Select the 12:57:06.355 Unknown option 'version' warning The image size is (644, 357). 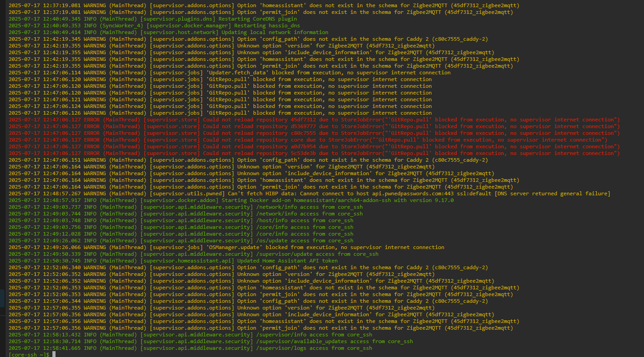coord(222,308)
